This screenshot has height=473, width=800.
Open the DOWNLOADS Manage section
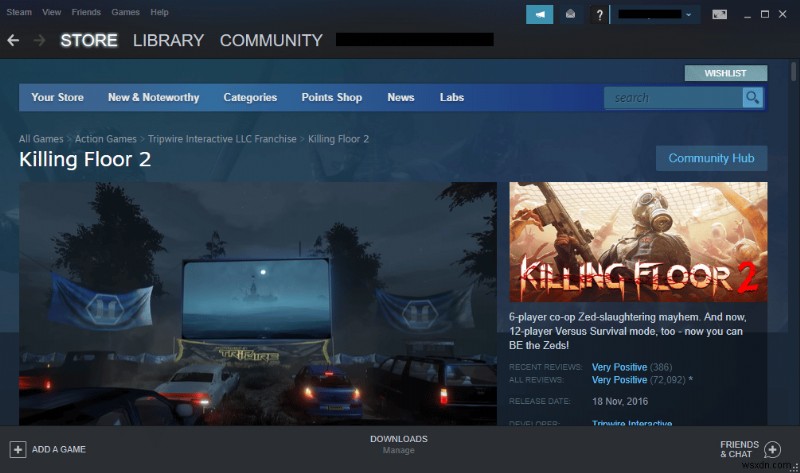(x=398, y=444)
